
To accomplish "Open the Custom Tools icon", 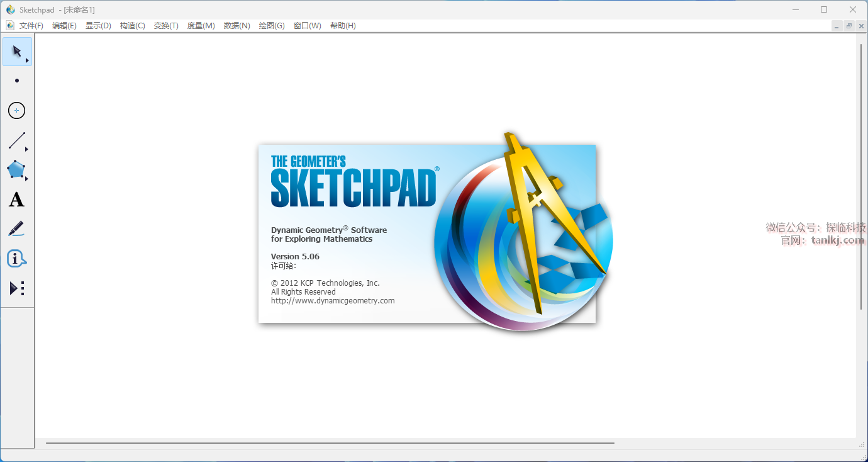I will point(17,288).
